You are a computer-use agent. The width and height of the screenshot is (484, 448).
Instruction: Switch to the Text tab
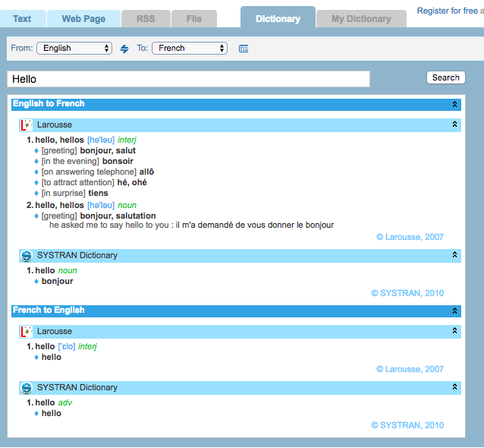tap(23, 18)
